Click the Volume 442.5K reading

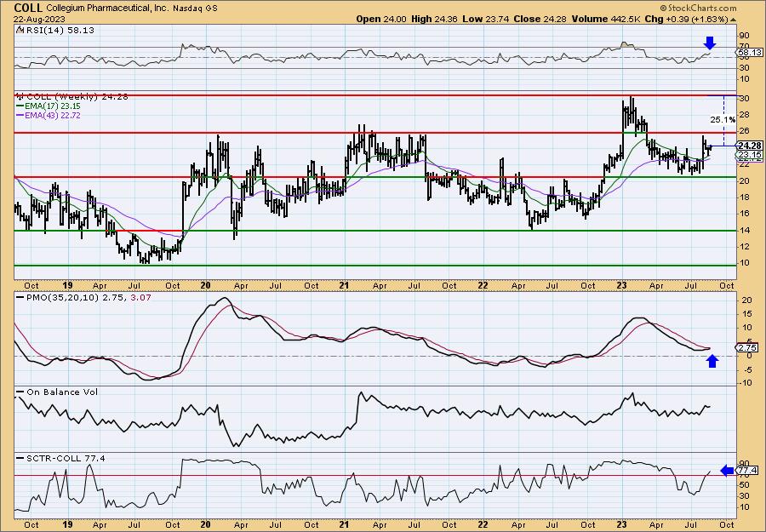tap(605, 19)
